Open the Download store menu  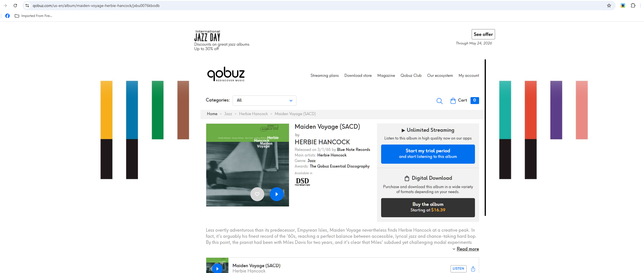pos(358,75)
